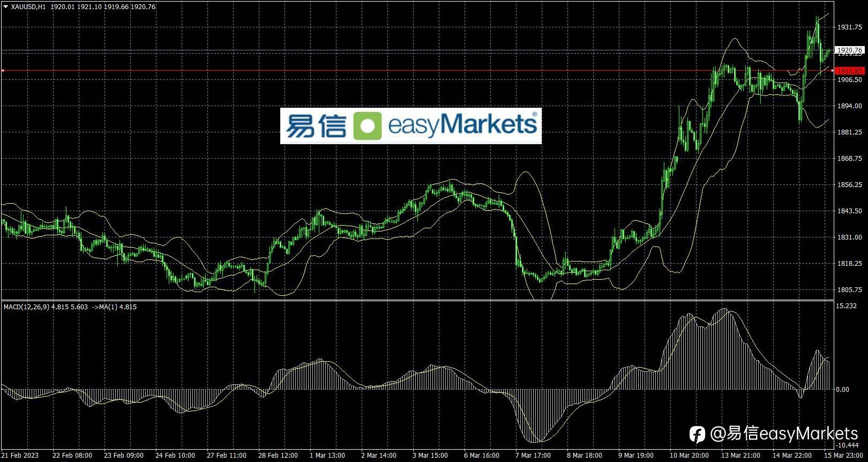Click the 7 Mar 17:00 time label
Viewport: 868px width, 462px height.
pos(533,456)
